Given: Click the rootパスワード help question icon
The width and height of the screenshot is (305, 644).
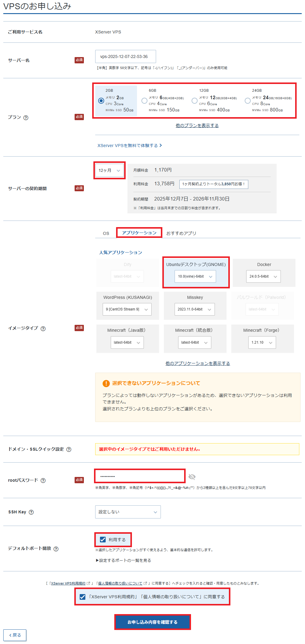Looking at the screenshot, I should pos(43,481).
